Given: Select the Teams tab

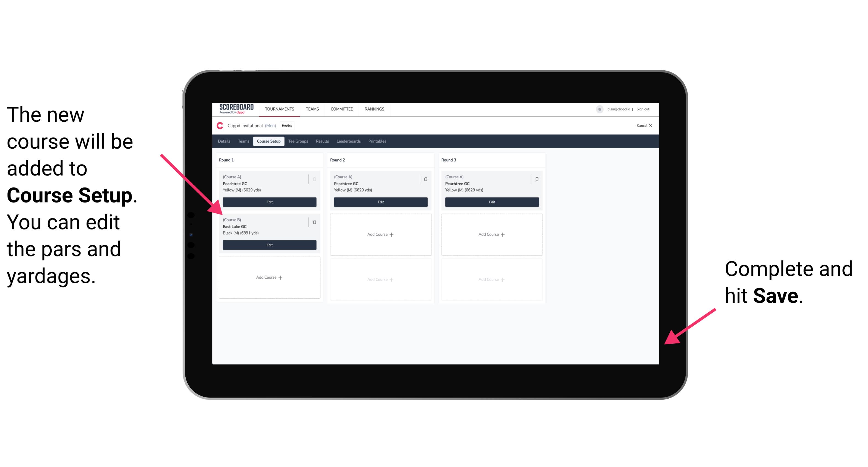Looking at the screenshot, I should (x=242, y=141).
